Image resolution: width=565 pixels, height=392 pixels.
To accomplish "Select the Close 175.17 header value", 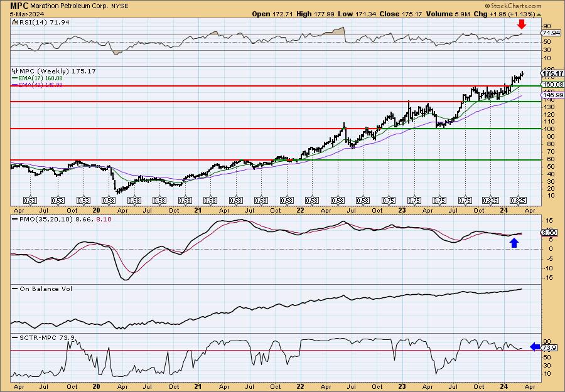I will 401,14.
